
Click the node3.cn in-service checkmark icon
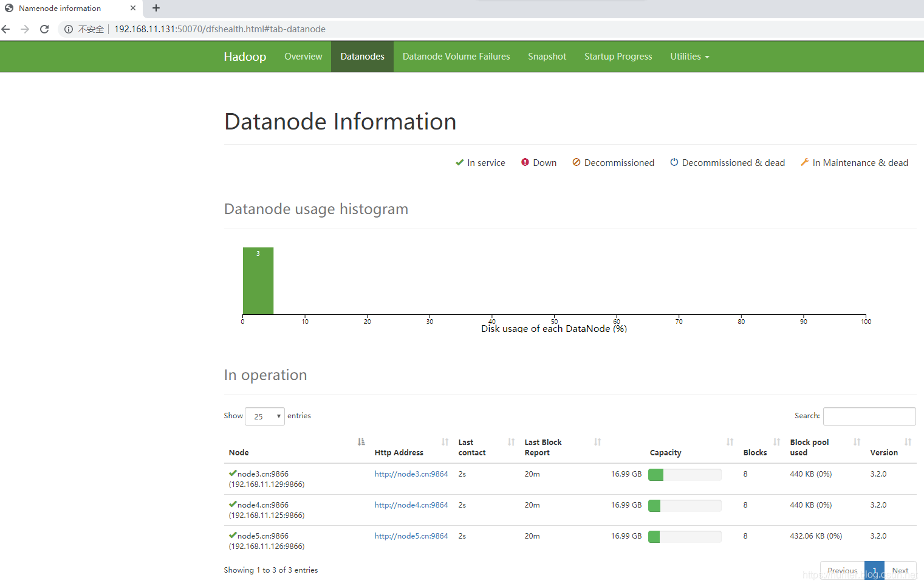[233, 472]
